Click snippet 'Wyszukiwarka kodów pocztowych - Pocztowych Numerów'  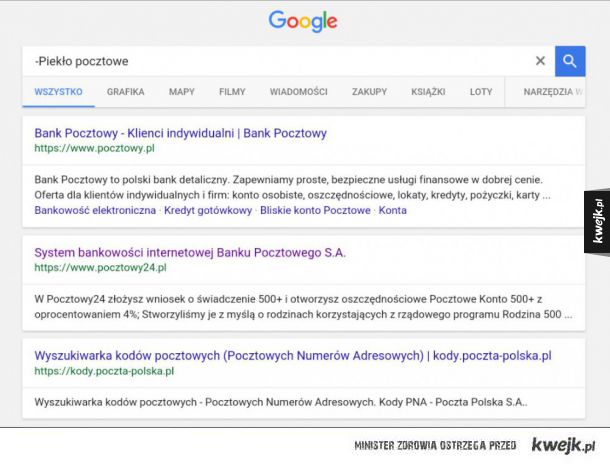(280, 402)
